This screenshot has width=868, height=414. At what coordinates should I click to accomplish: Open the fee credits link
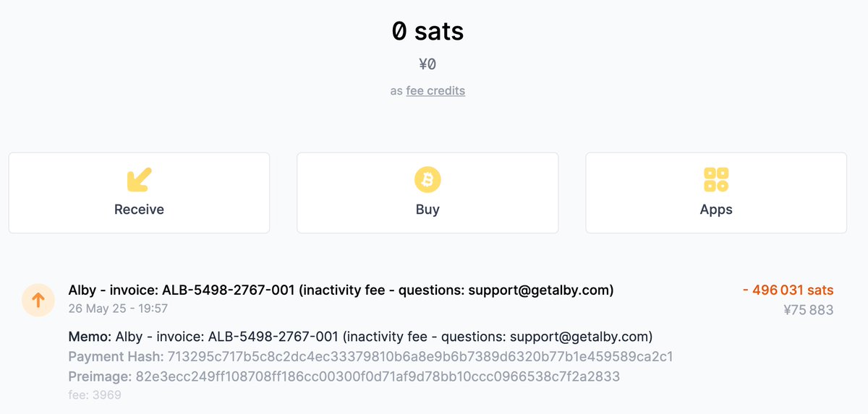[435, 91]
